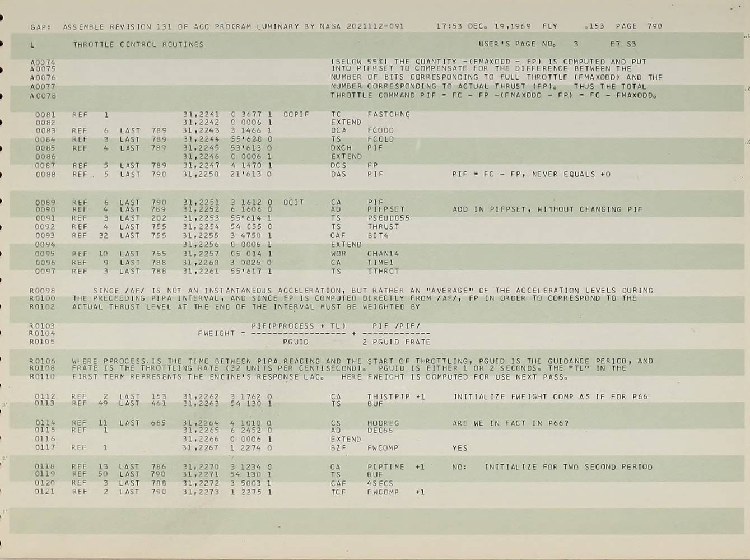Click the 'E7 S3' header code
This screenshot has width=750, height=560.
pos(623,44)
